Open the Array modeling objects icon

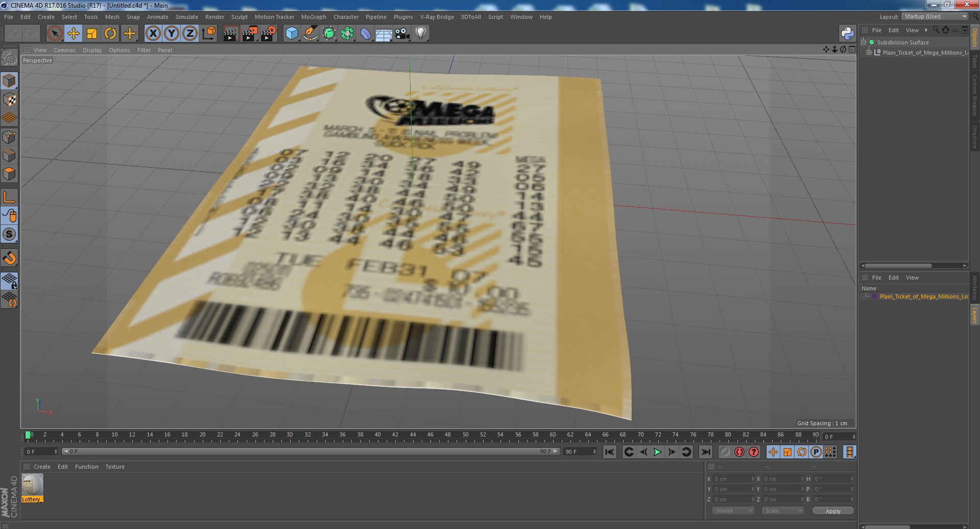click(347, 34)
